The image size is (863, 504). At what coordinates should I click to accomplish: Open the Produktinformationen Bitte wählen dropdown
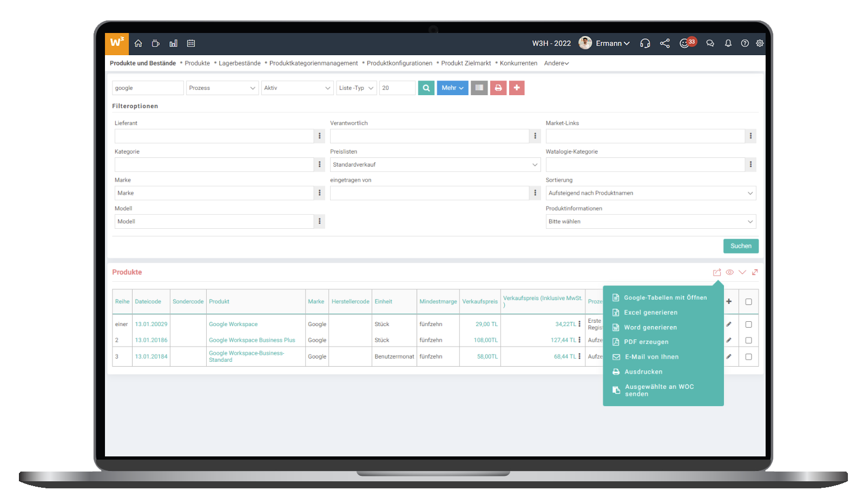pyautogui.click(x=651, y=221)
